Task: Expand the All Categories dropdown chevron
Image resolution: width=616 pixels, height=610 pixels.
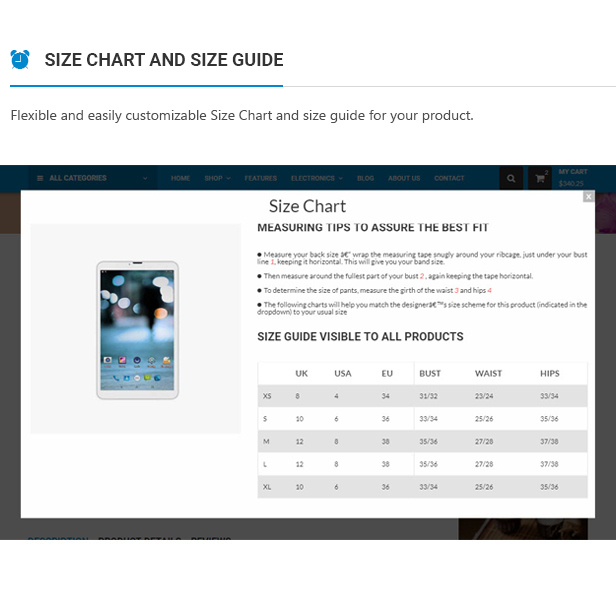Action: [x=145, y=178]
